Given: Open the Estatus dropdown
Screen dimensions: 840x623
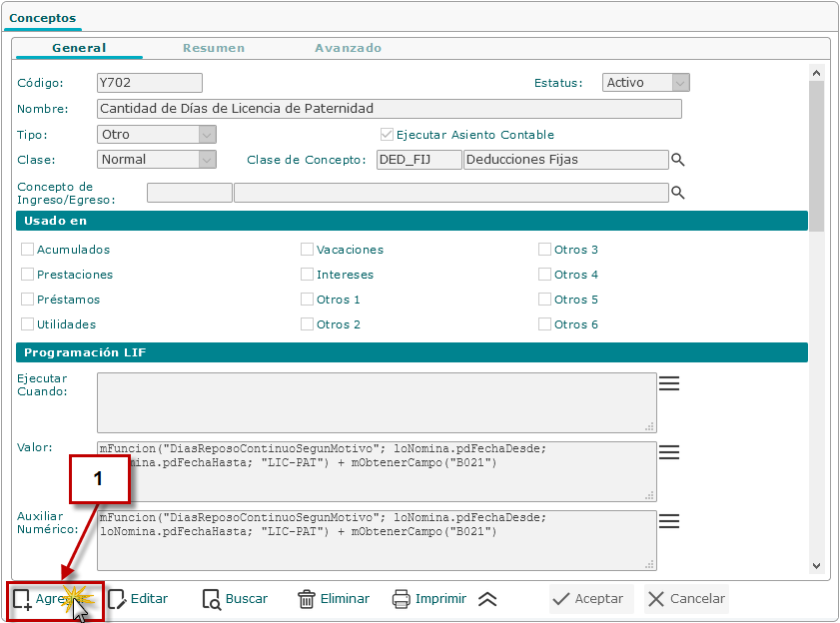Looking at the screenshot, I should pyautogui.click(x=680, y=83).
